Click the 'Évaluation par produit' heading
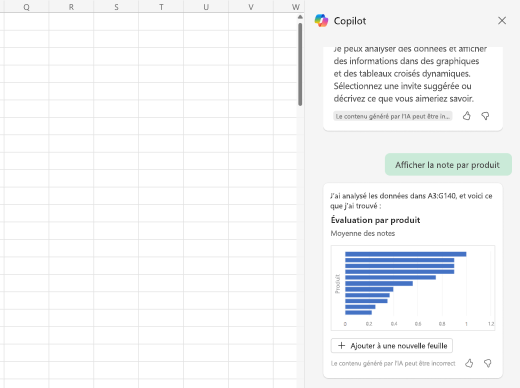Image resolution: width=520 pixels, height=388 pixels. click(x=375, y=220)
